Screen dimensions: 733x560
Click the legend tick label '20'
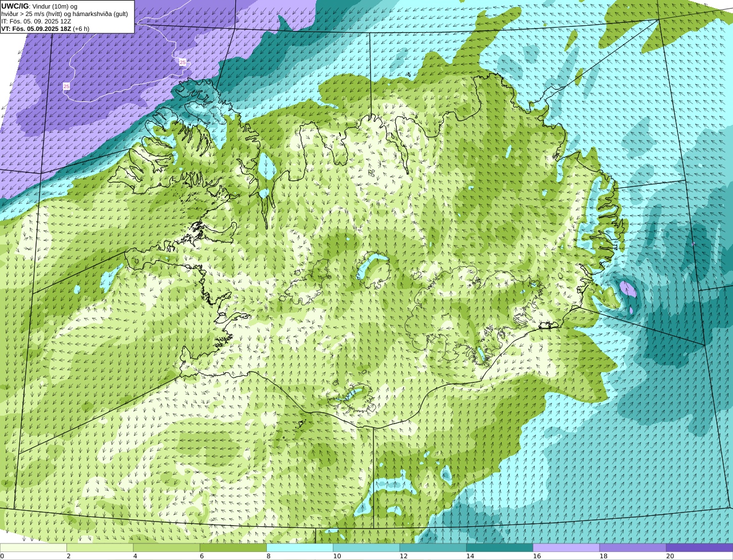[x=670, y=556]
